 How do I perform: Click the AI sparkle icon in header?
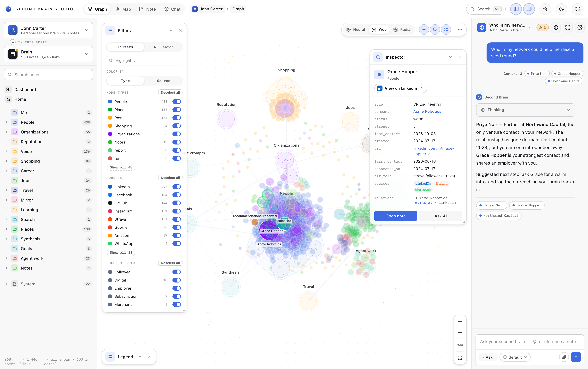545,9
